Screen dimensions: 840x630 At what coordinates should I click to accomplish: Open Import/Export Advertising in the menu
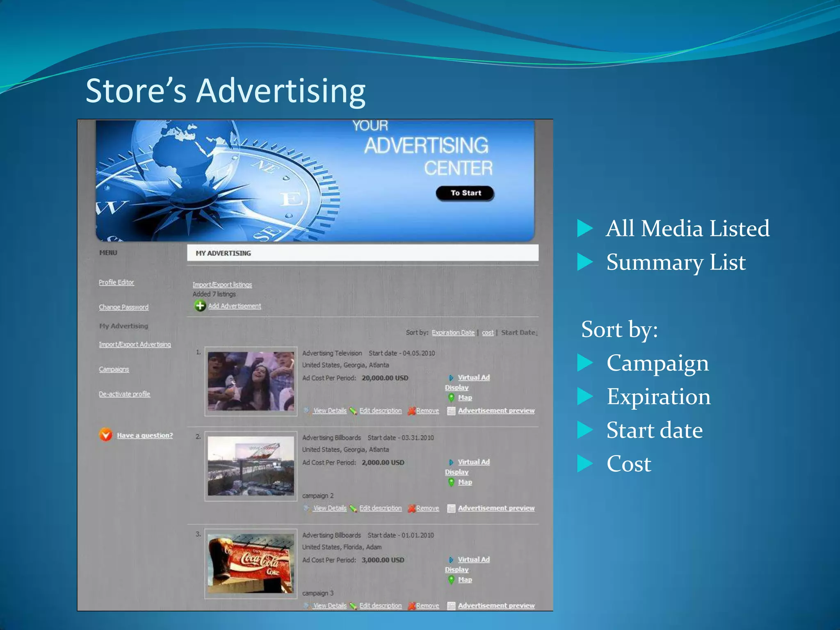click(135, 345)
